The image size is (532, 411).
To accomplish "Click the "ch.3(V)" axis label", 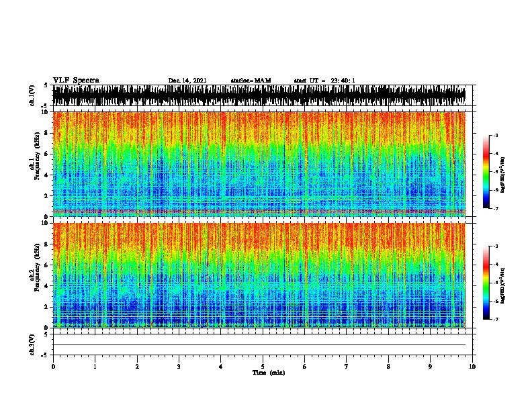I will pos(32,345).
